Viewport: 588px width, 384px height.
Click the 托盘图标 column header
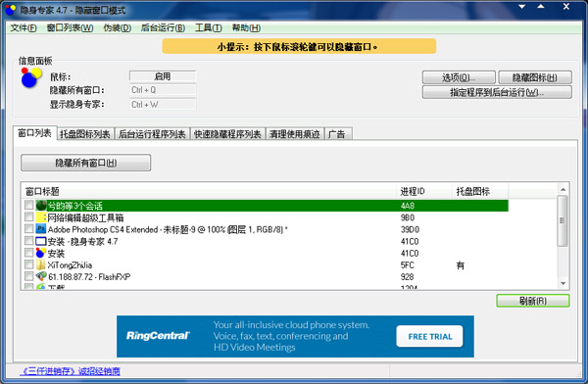tap(480, 191)
